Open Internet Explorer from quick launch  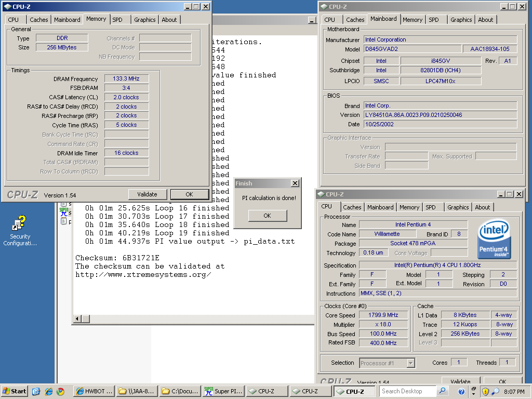click(x=49, y=392)
